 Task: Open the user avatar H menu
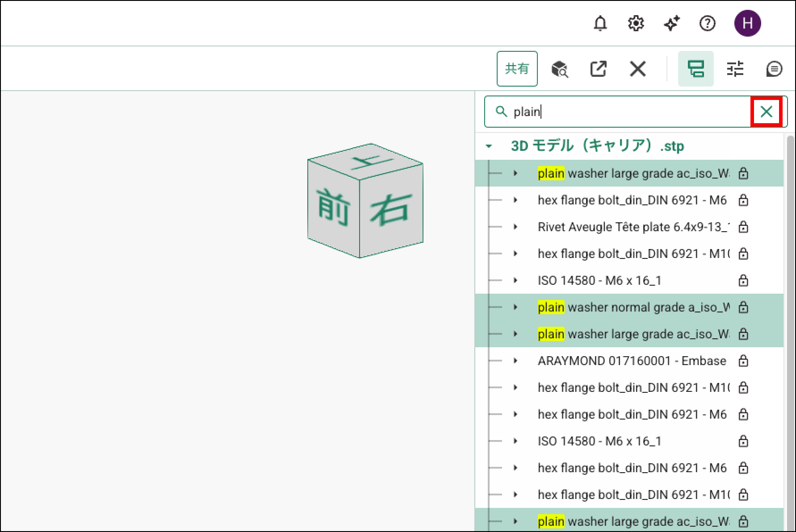point(747,23)
